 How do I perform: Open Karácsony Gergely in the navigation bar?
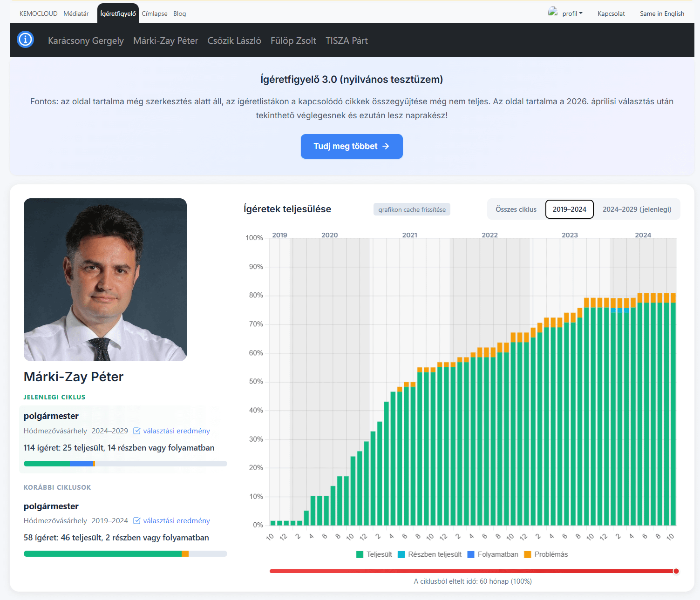86,40
